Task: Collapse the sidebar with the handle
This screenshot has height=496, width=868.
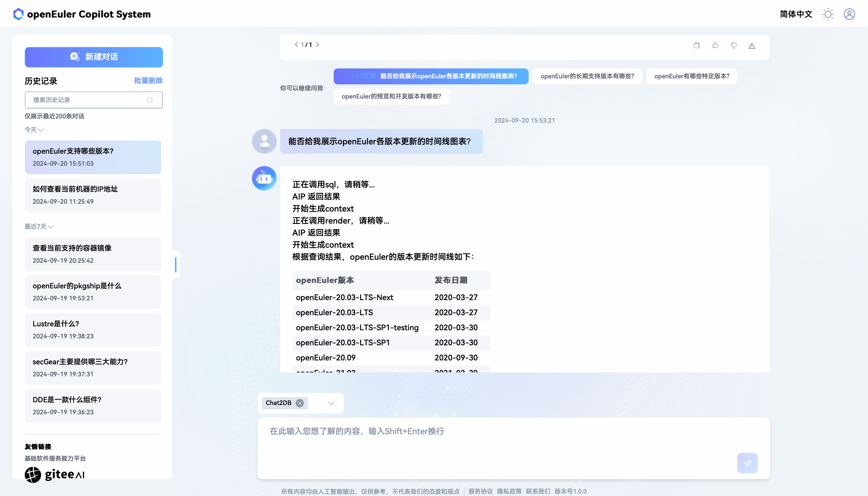Action: tap(176, 265)
